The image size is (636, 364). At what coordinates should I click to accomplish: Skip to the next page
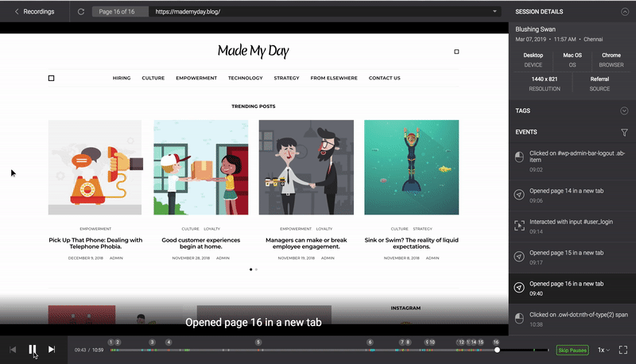(x=52, y=350)
